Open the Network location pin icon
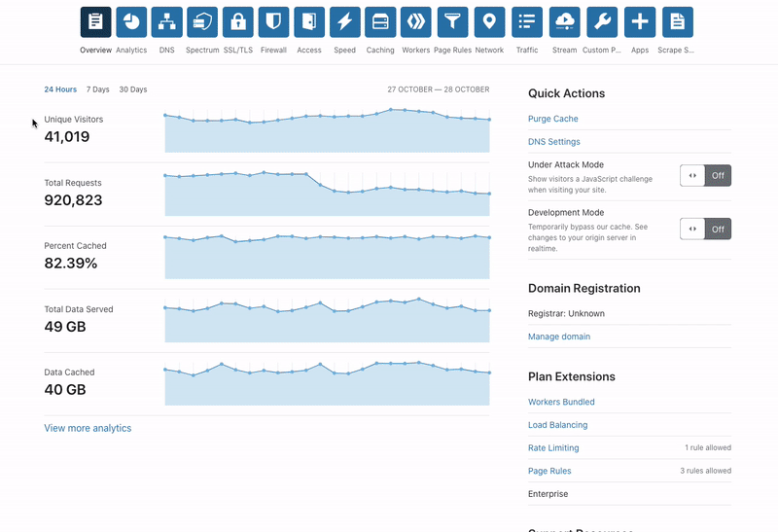The image size is (778, 532). click(x=489, y=21)
